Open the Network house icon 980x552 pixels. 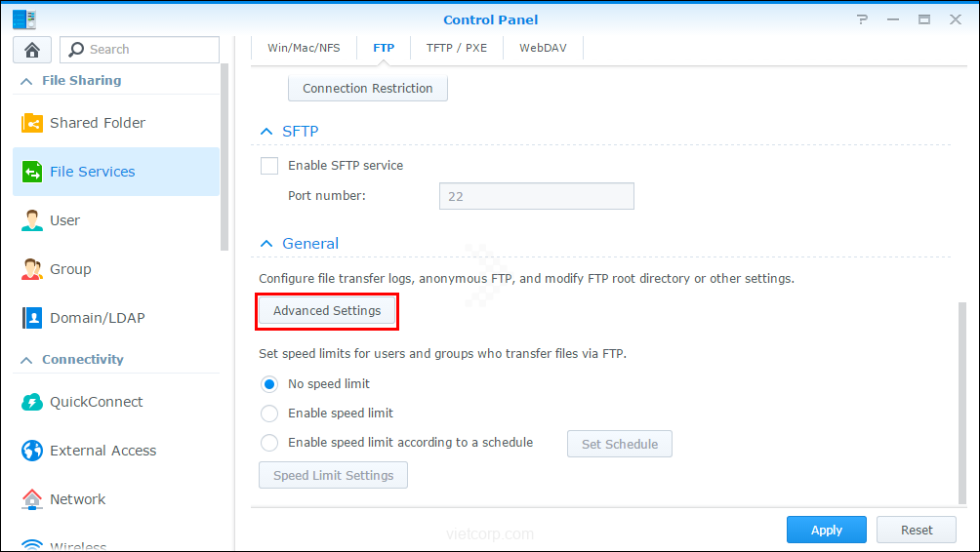coord(32,499)
